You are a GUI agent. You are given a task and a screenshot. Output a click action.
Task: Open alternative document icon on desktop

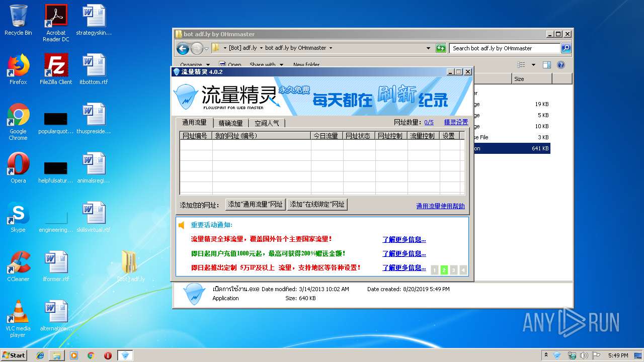56,316
